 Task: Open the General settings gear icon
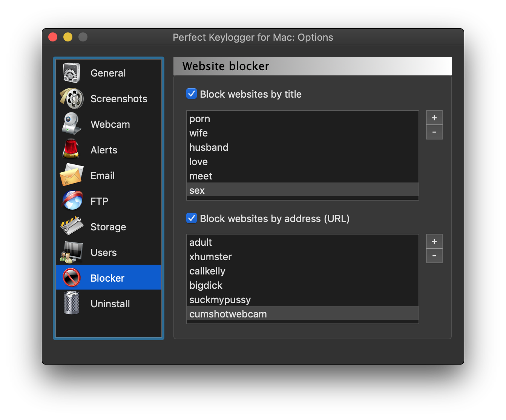tap(71, 72)
